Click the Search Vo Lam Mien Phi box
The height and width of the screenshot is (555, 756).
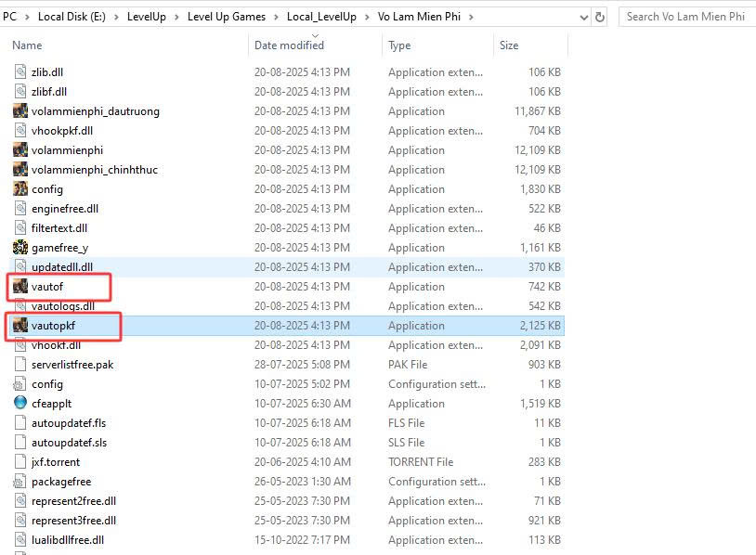685,17
